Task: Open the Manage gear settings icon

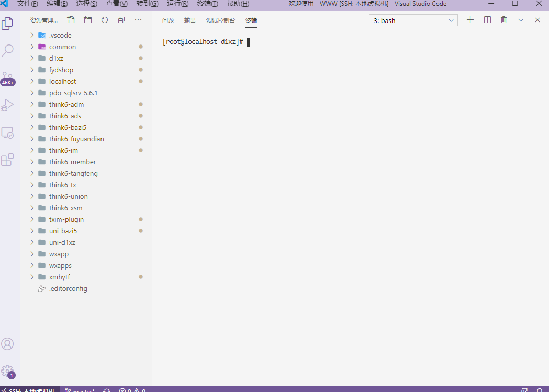Action: click(x=7, y=372)
